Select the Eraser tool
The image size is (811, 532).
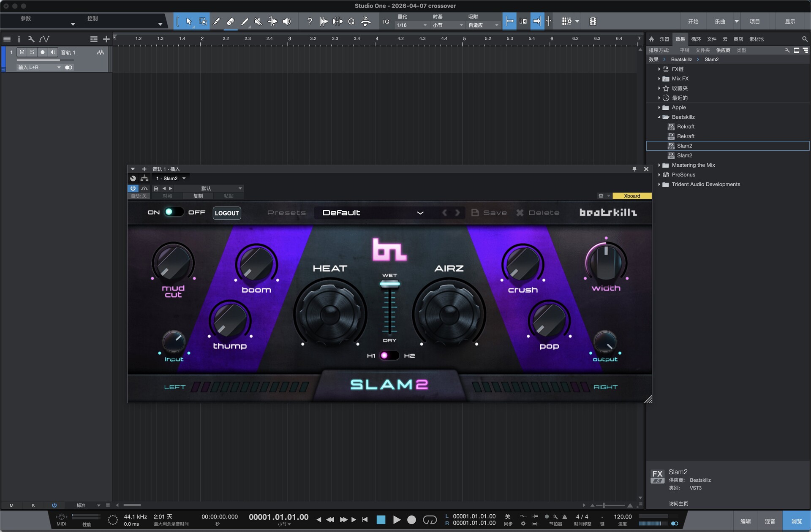click(231, 22)
